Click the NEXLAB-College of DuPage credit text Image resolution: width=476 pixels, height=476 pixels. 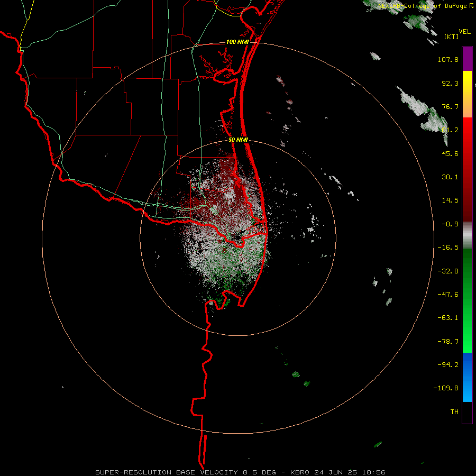tap(423, 6)
